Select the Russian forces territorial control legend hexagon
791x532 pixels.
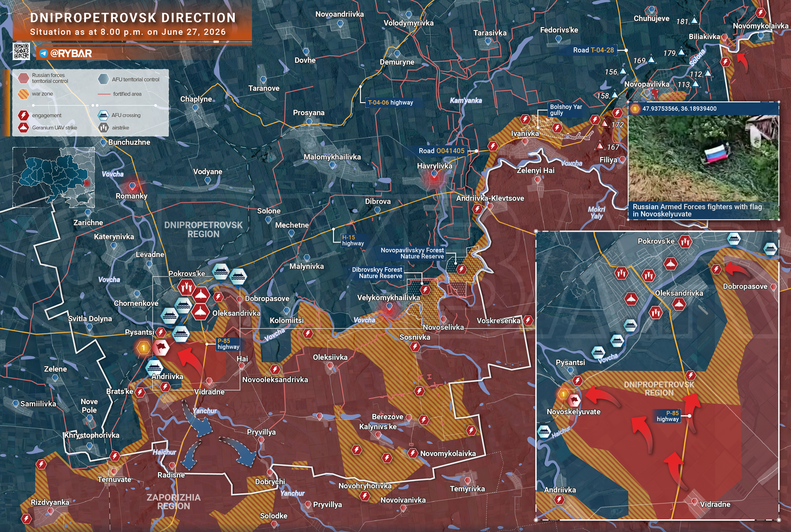23,78
